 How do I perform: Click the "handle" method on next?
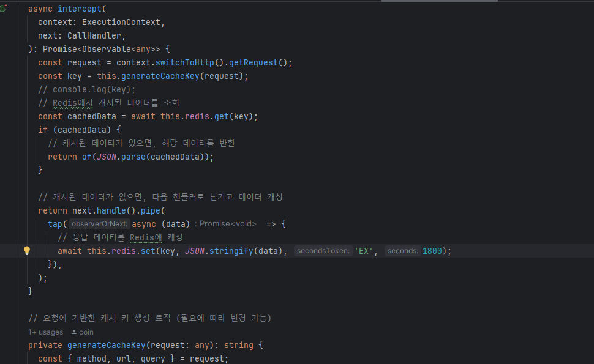(x=111, y=210)
